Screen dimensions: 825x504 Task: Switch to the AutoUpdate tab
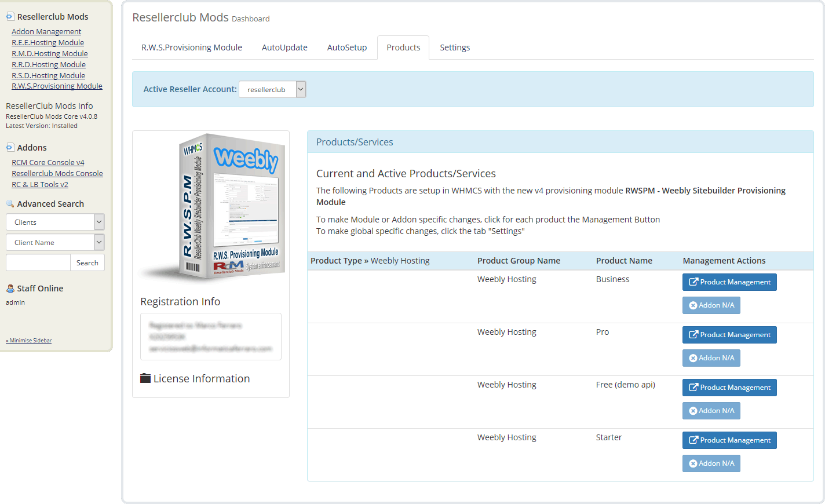click(284, 48)
